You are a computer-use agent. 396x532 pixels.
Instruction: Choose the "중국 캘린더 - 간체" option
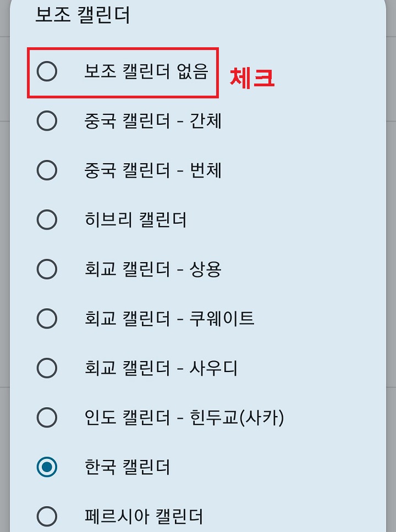click(46, 122)
